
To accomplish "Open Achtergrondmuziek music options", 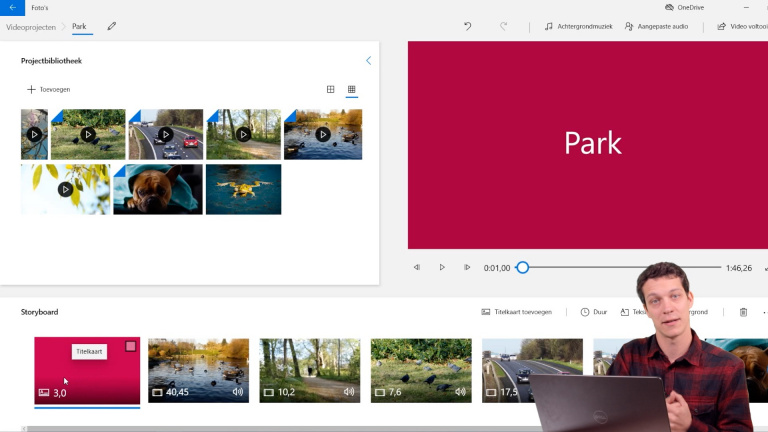I will pyautogui.click(x=578, y=27).
